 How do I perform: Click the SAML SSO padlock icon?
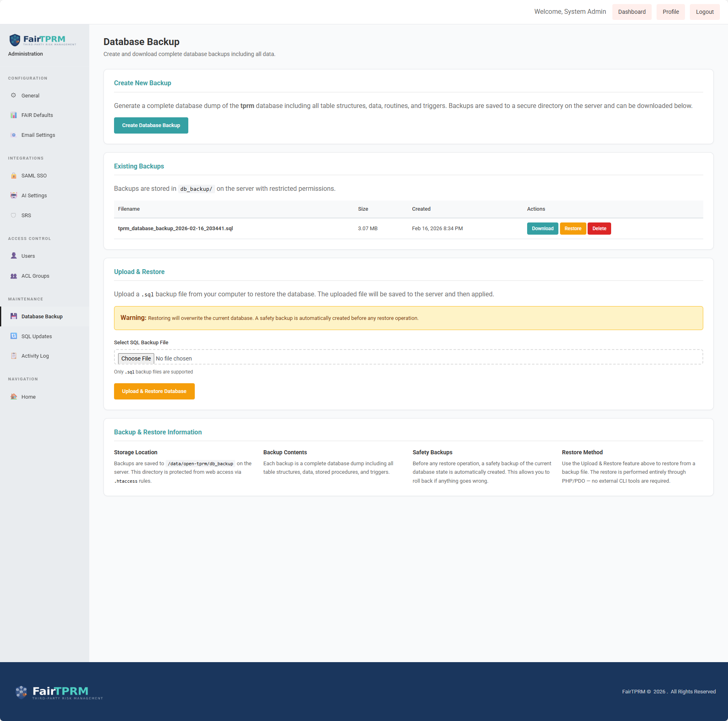(x=13, y=176)
